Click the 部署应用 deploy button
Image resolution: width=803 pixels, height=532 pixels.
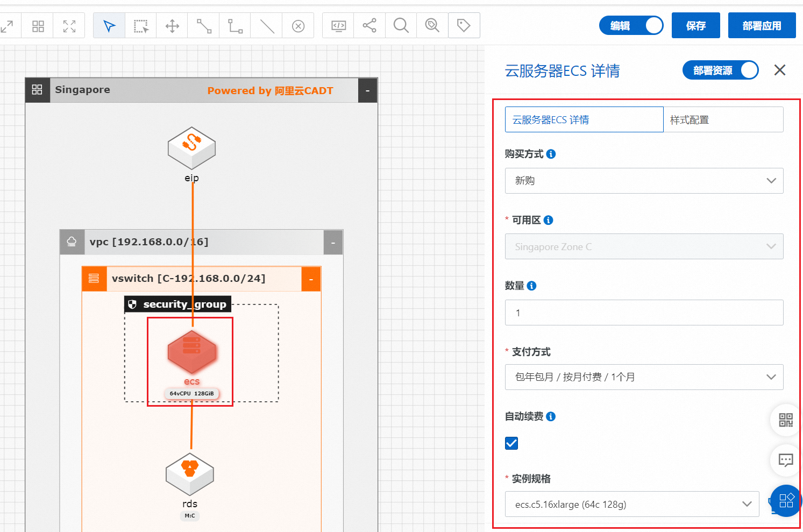tap(762, 25)
